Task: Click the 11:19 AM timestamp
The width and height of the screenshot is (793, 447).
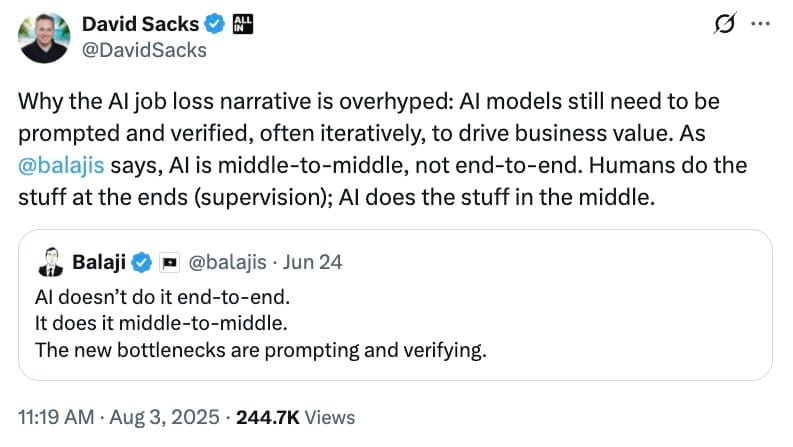Action: tap(56, 418)
